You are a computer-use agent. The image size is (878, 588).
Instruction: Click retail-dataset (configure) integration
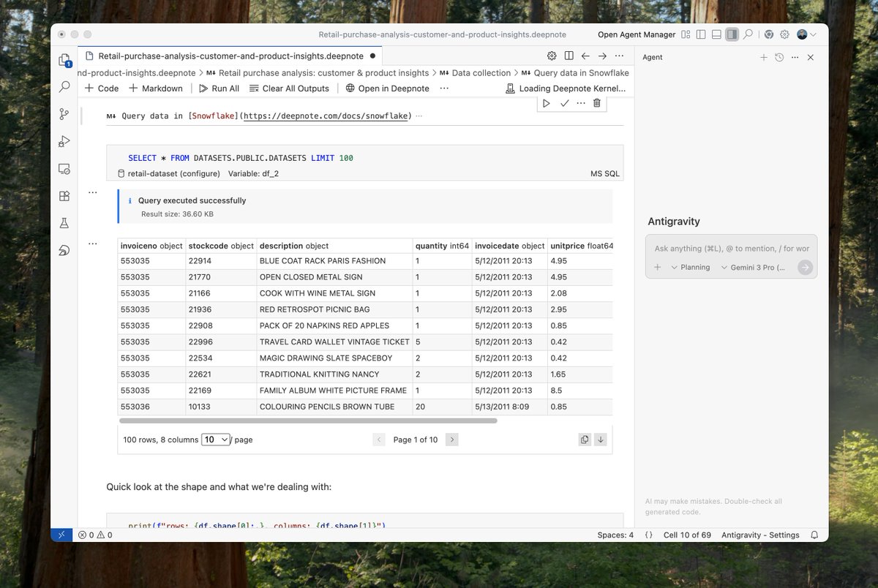pos(168,174)
